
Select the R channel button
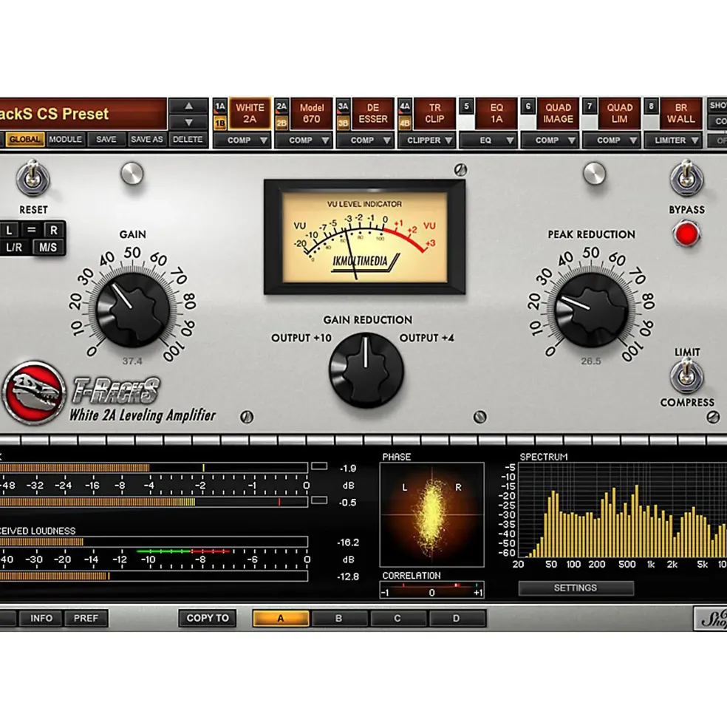(x=54, y=230)
